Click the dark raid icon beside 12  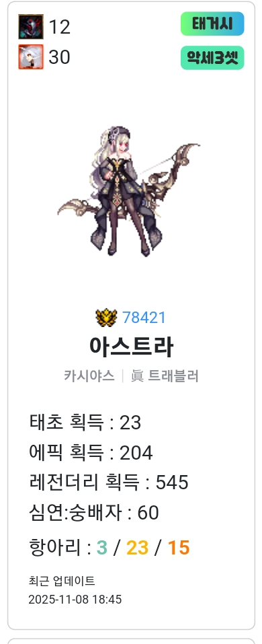31,27
